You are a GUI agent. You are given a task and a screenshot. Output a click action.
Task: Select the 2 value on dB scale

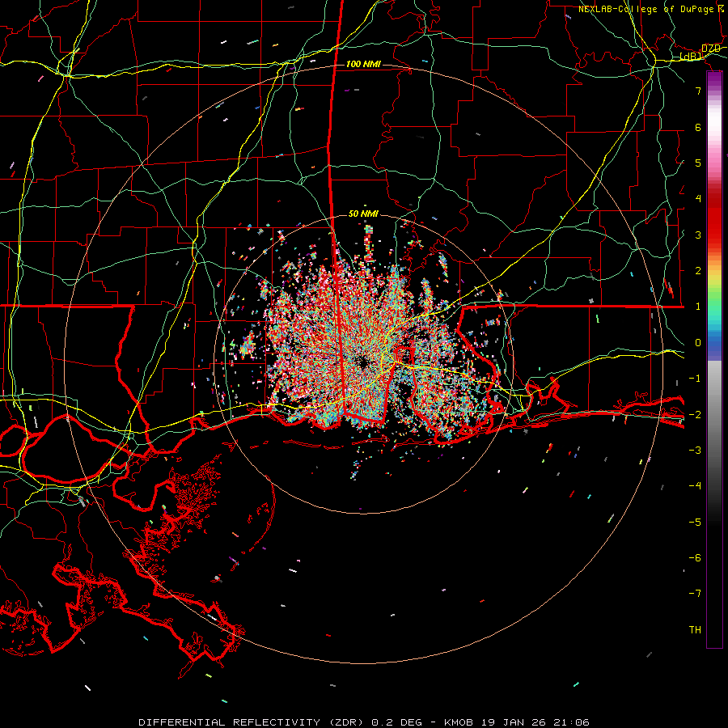[698, 271]
